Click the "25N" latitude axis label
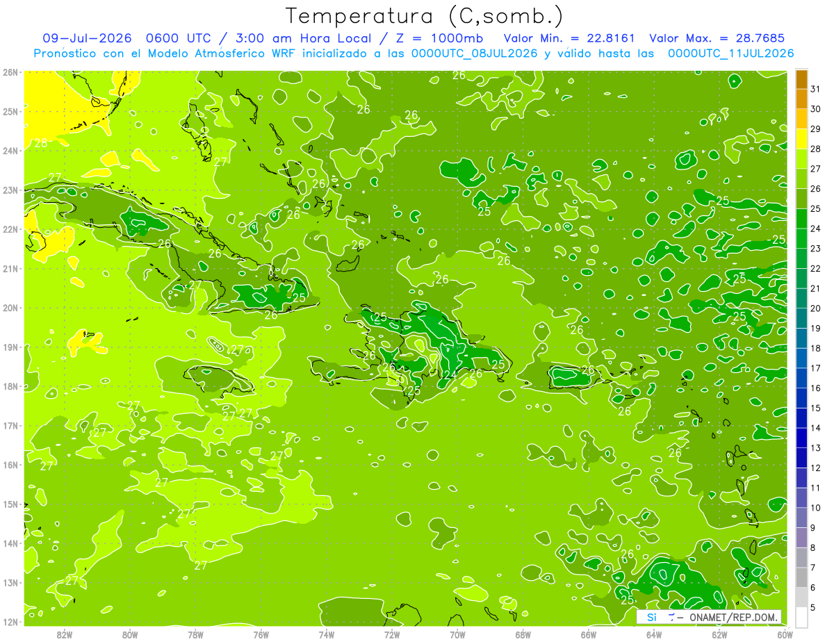 click(10, 111)
